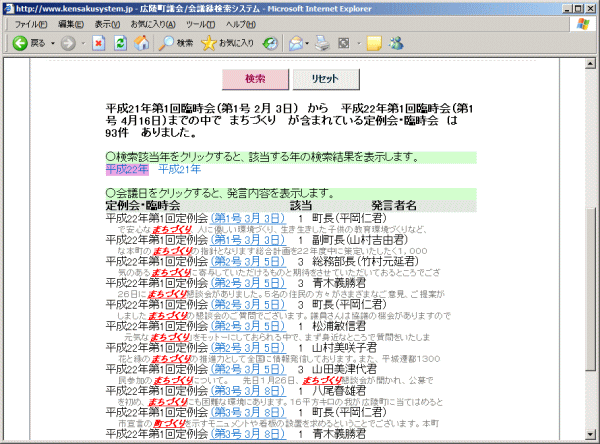Open the Forward history dropdown arrow
The width and height of the screenshot is (600, 444).
tap(83, 44)
